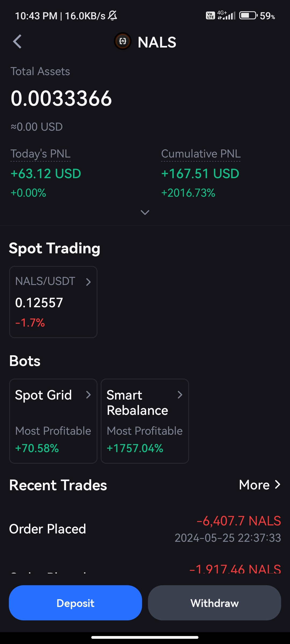Screen dimensions: 290x644
Task: Tap the muted notification bell icon
Action: click(113, 16)
